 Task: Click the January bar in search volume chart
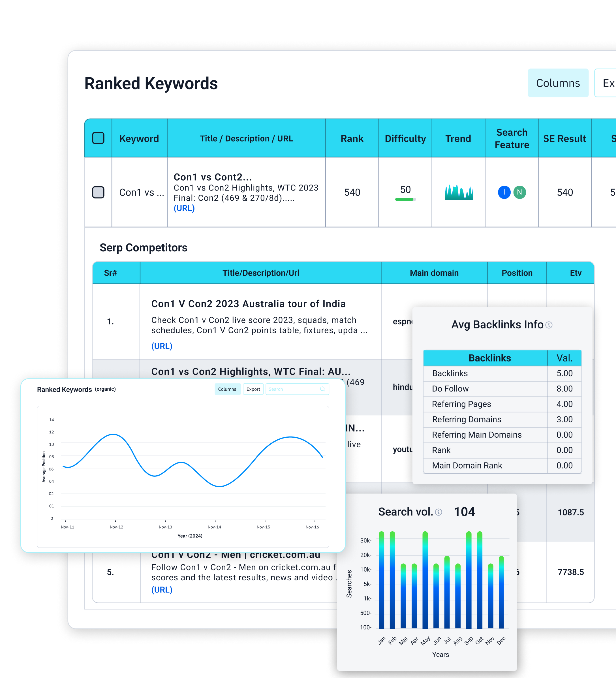(x=381, y=580)
